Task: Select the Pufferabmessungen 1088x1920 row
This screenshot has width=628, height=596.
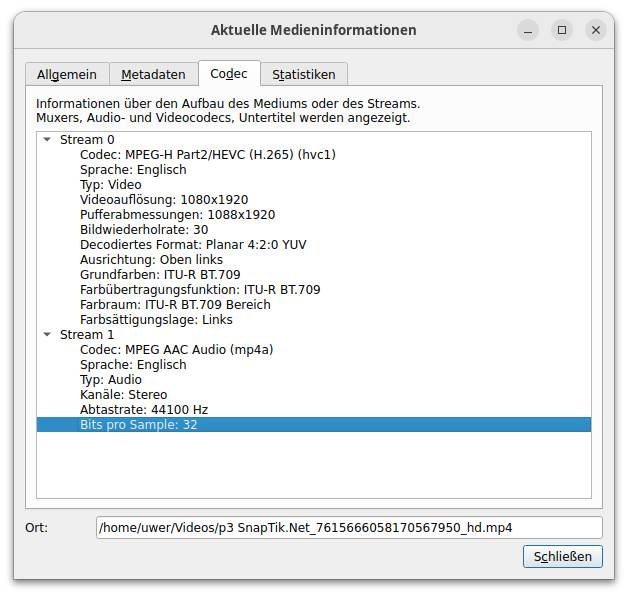Action: tap(177, 215)
